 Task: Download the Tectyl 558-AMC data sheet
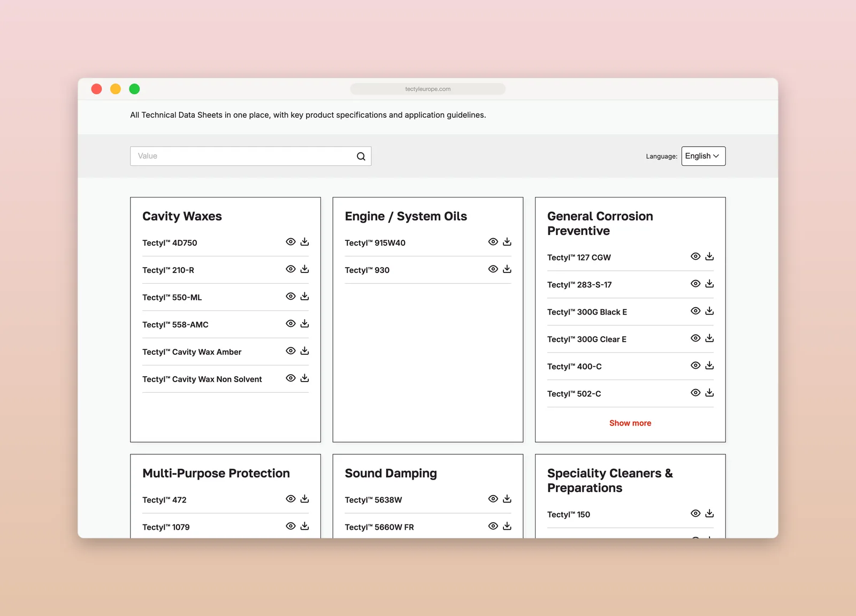pyautogui.click(x=304, y=324)
